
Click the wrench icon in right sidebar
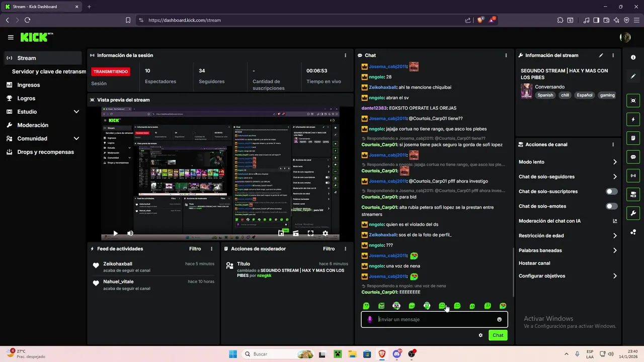tap(633, 213)
